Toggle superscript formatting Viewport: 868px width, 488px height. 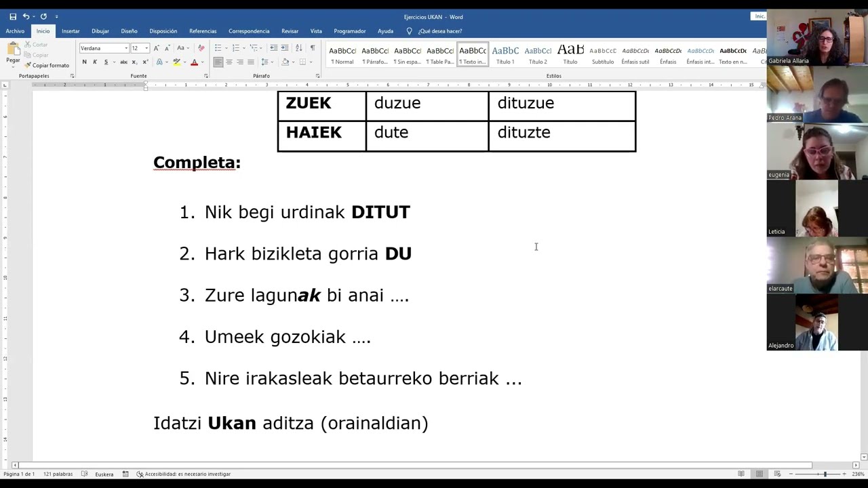pos(145,62)
